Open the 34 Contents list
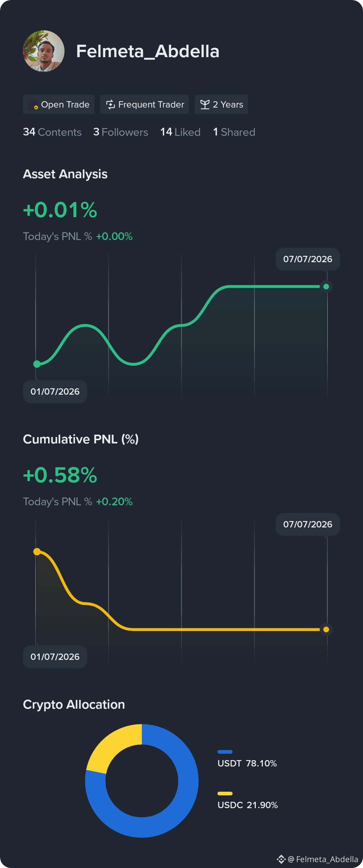Viewport: 363px width, 868px height. (x=52, y=132)
